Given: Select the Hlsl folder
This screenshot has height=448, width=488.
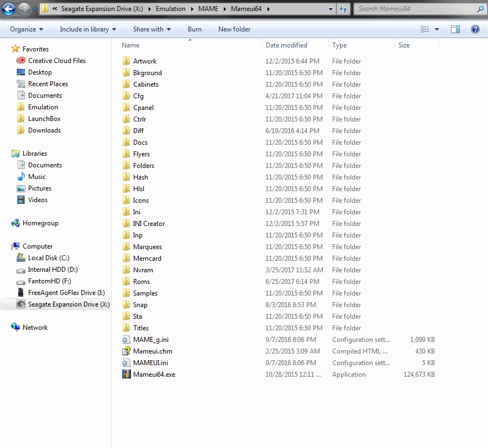Looking at the screenshot, I should click(139, 188).
